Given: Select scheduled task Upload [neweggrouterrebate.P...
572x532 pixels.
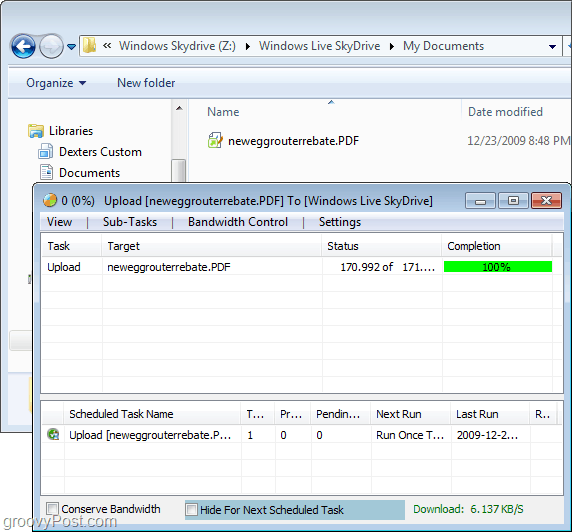Looking at the screenshot, I should (150, 435).
